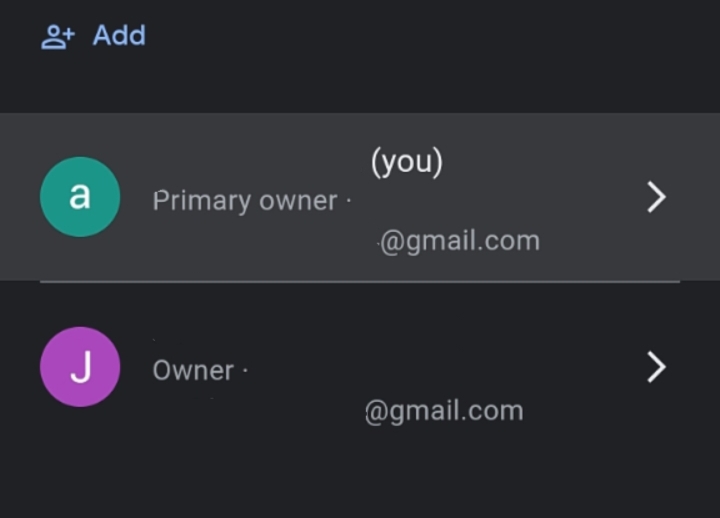This screenshot has width=720, height=518.
Task: Click the blank area below Owner's email
Action: click(x=360, y=473)
